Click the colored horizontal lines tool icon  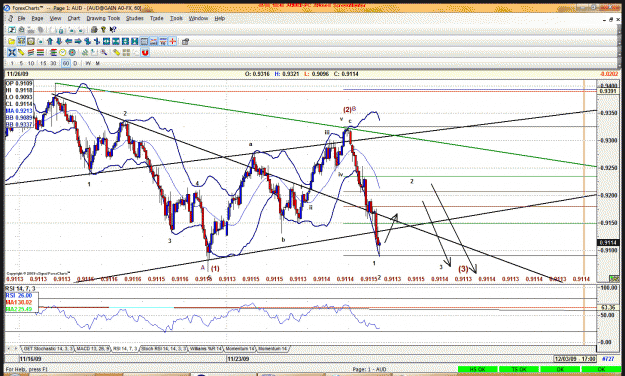(41, 52)
